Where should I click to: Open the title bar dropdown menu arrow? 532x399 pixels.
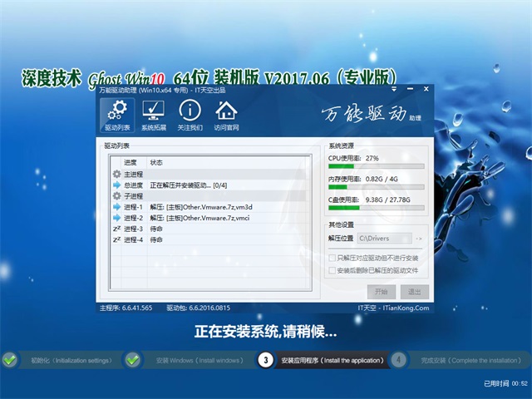coord(394,89)
